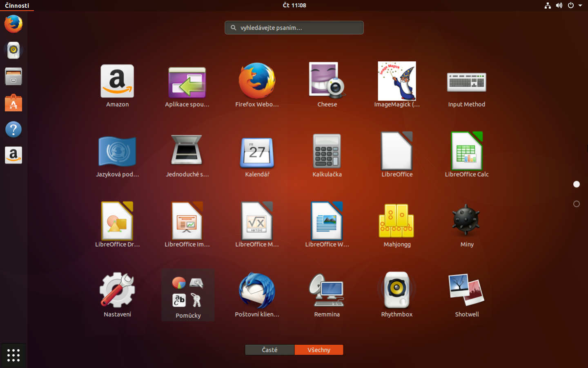Open the Pomůcky utilities folder

point(188,295)
